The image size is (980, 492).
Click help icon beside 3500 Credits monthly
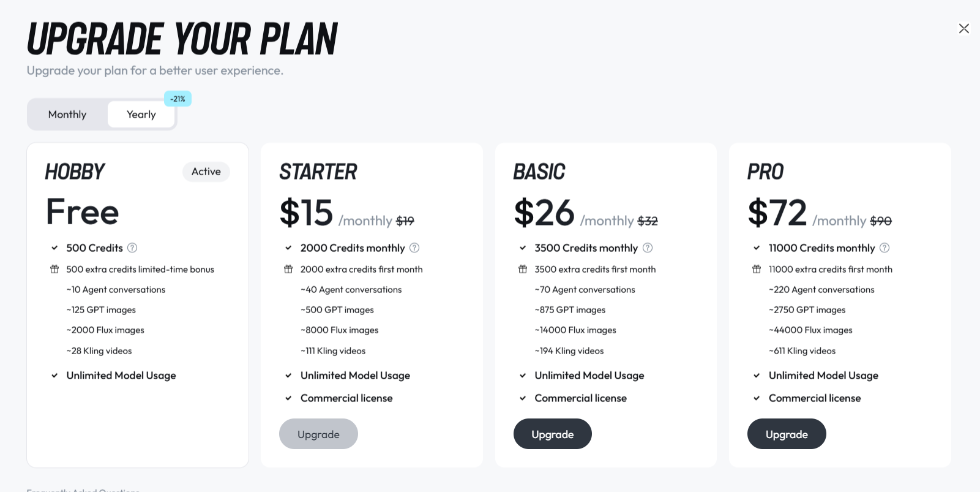(x=648, y=248)
